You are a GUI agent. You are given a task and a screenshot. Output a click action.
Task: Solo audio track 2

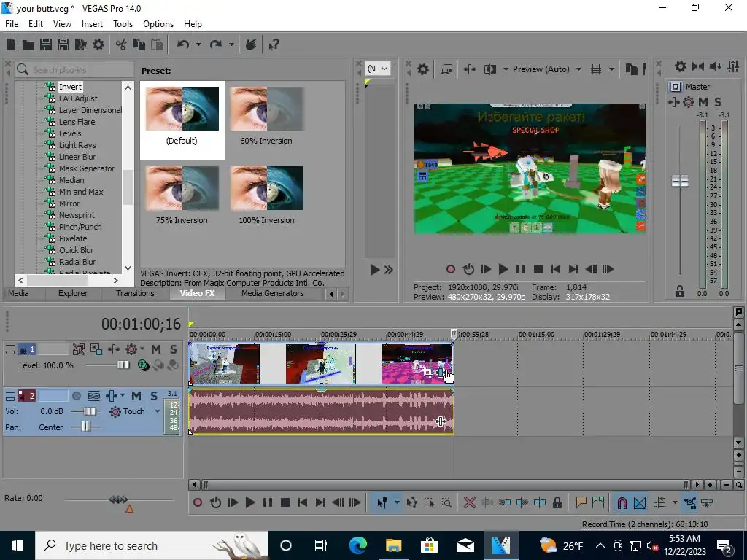coord(153,396)
